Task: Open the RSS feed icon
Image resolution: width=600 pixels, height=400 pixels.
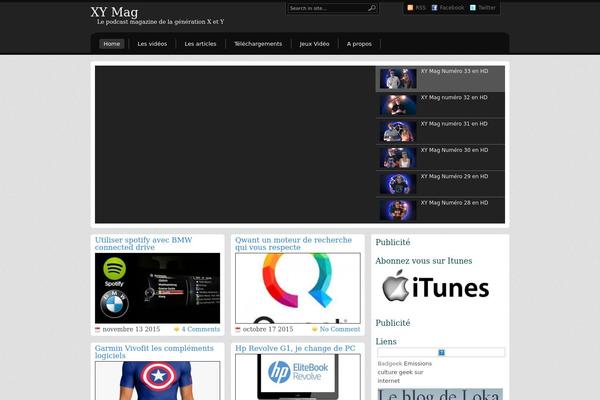Action: tap(410, 8)
